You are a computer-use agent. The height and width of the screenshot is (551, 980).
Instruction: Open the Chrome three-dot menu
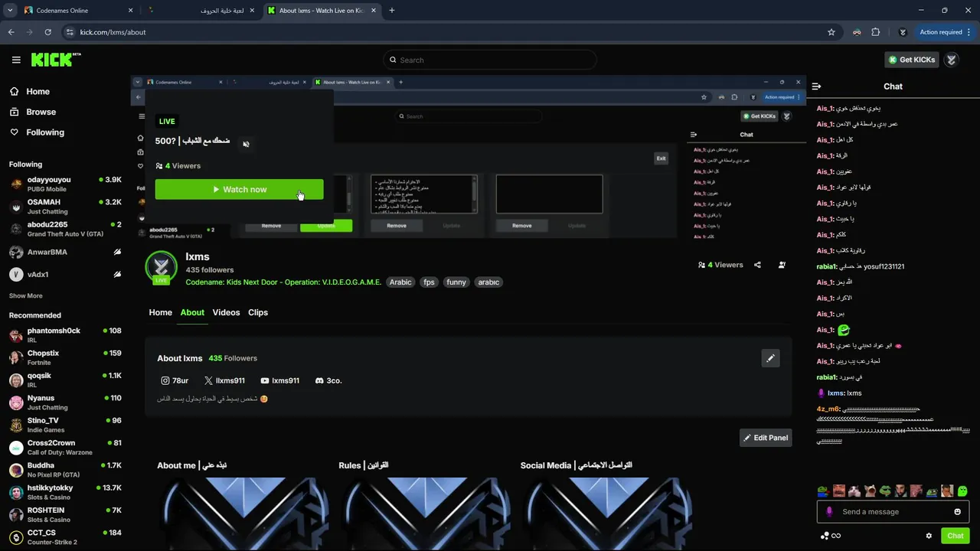(x=970, y=32)
